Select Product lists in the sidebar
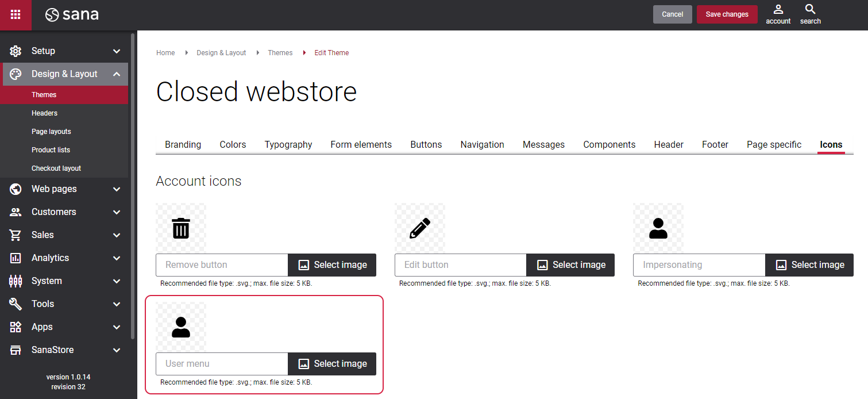Screen dimensions: 868x399 (51, 149)
